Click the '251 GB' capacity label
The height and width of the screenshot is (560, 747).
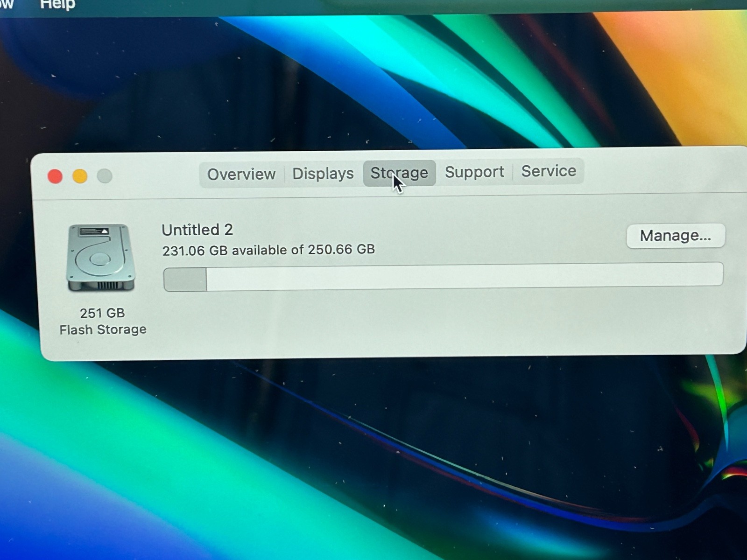(x=102, y=313)
